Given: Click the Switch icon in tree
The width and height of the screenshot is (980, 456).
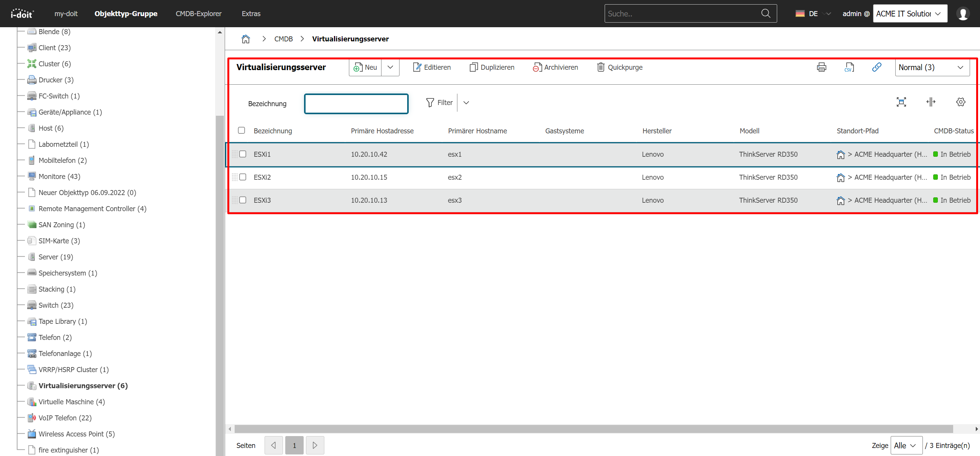Looking at the screenshot, I should 32,305.
